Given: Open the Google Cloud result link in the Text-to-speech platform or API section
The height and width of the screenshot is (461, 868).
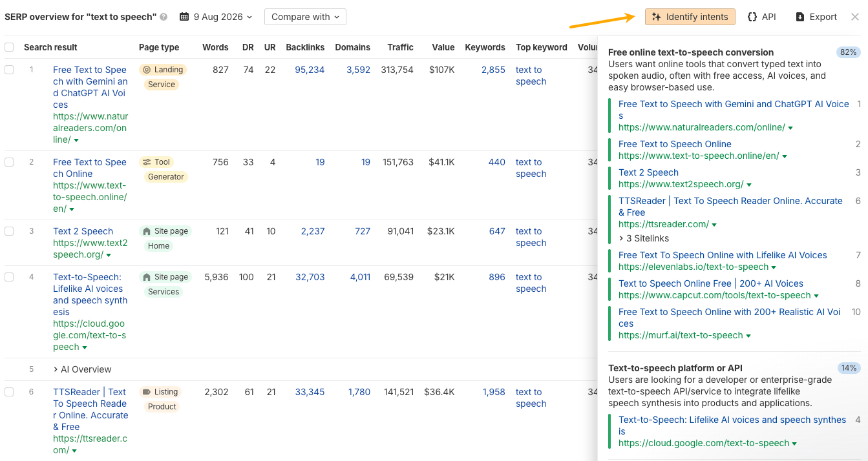Looking at the screenshot, I should tap(732, 425).
